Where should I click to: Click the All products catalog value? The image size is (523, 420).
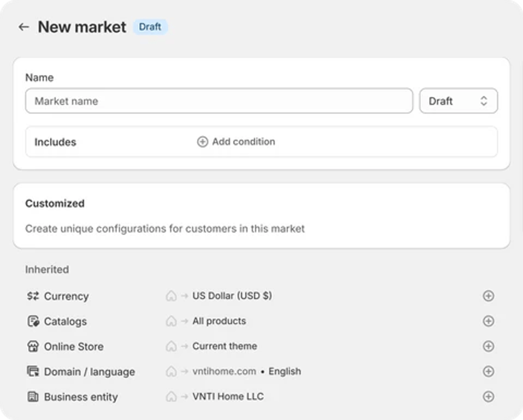pos(219,321)
